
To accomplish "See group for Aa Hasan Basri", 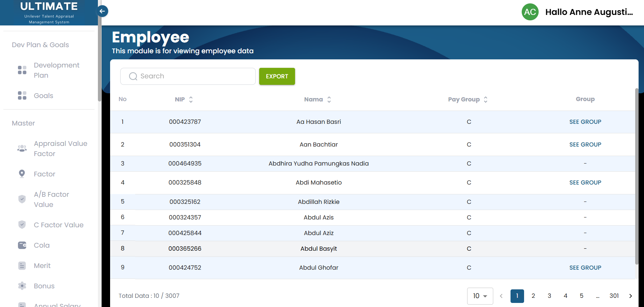I will 585,122.
